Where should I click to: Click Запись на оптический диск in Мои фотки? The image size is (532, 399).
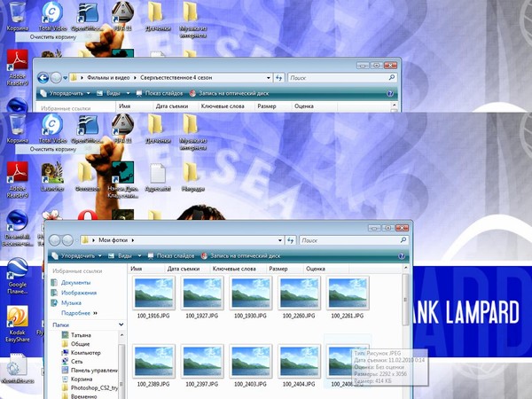point(240,256)
